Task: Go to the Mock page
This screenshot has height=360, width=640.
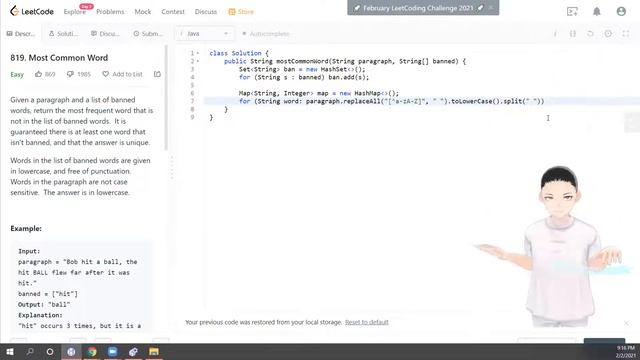Action: point(143,12)
